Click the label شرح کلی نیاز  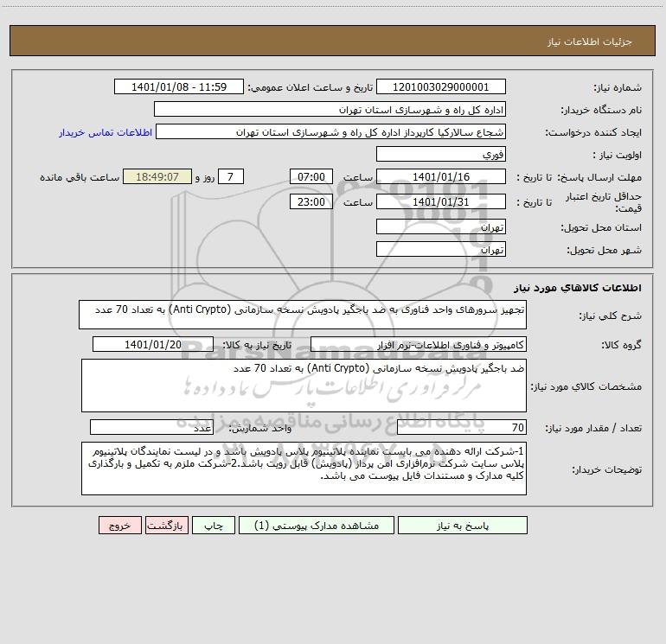point(611,316)
